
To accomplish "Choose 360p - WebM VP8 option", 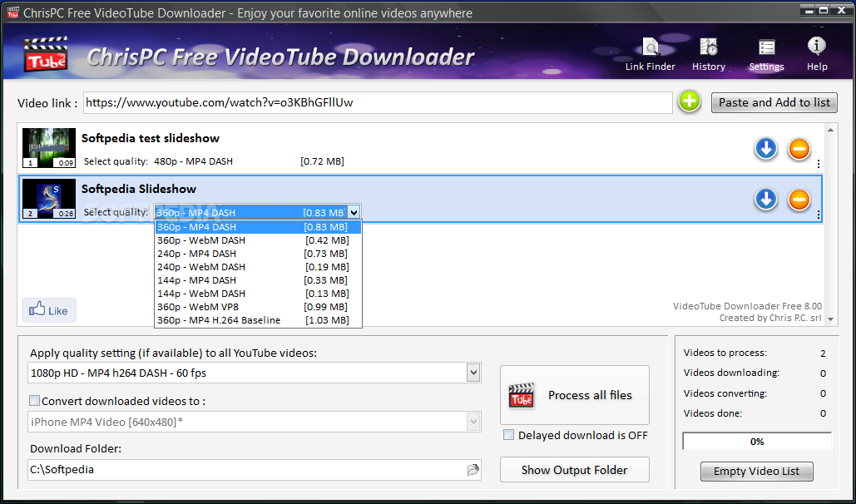I will coord(258,307).
